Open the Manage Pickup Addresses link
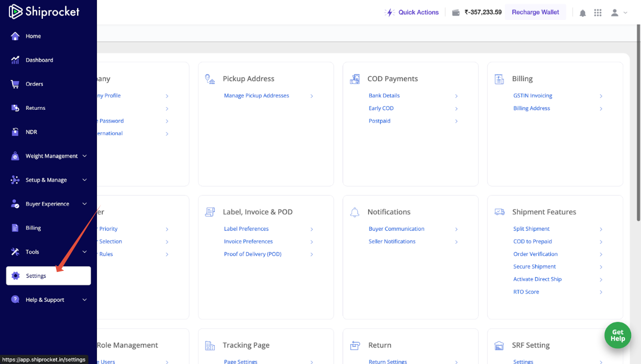Viewport: 641px width, 364px height. pos(257,96)
